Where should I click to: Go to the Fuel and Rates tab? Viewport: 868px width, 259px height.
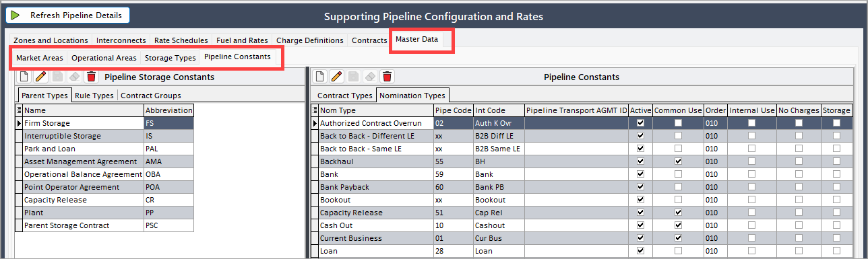point(242,40)
